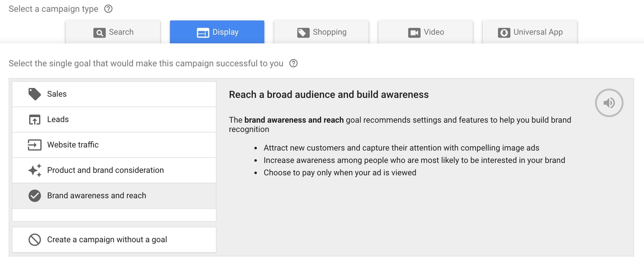Screen dimensions: 644x267
Task: Select Product and brand consideration goal
Action: pyautogui.click(x=114, y=170)
